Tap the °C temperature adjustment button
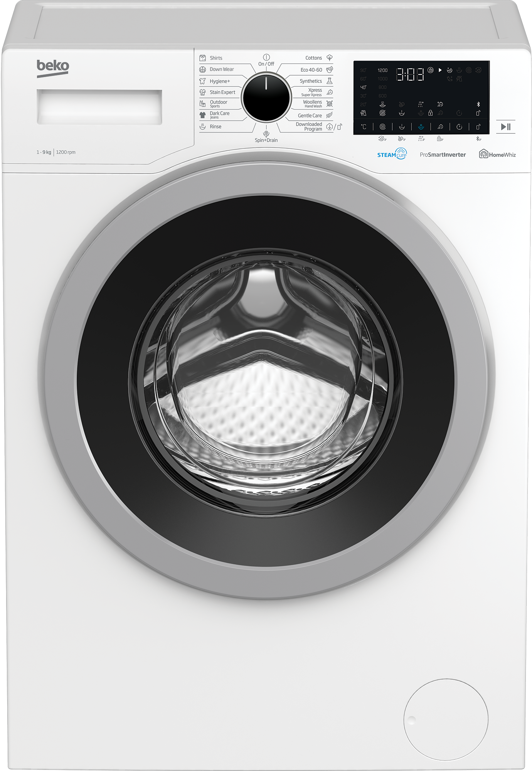This screenshot has height=771, width=532. (x=364, y=127)
